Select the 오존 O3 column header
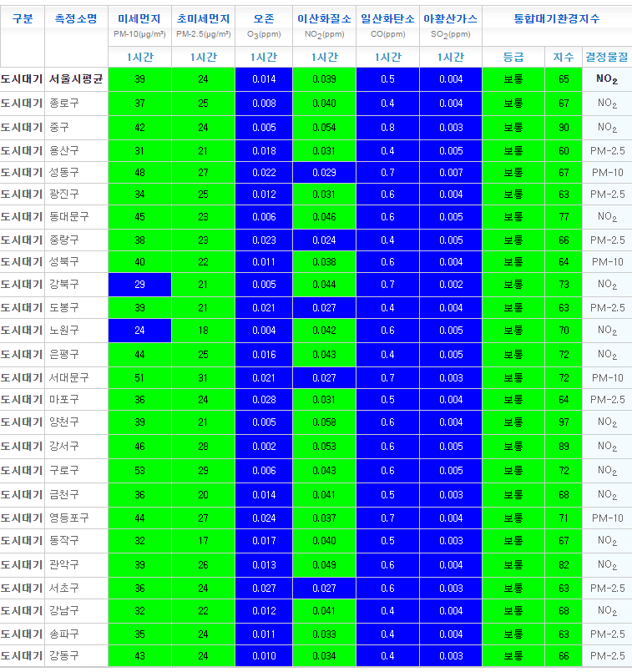 pyautogui.click(x=263, y=25)
